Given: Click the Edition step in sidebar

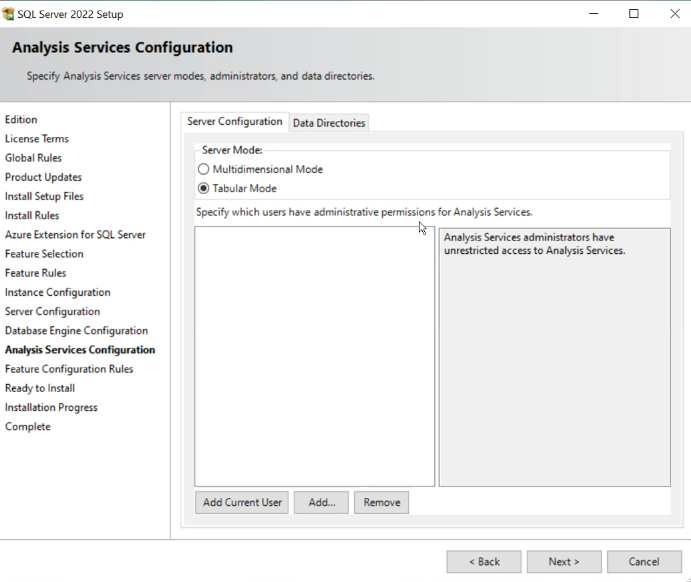Looking at the screenshot, I should 21,119.
